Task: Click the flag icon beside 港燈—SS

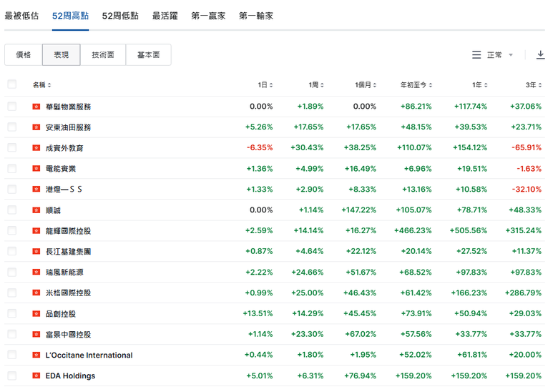Action: point(36,189)
